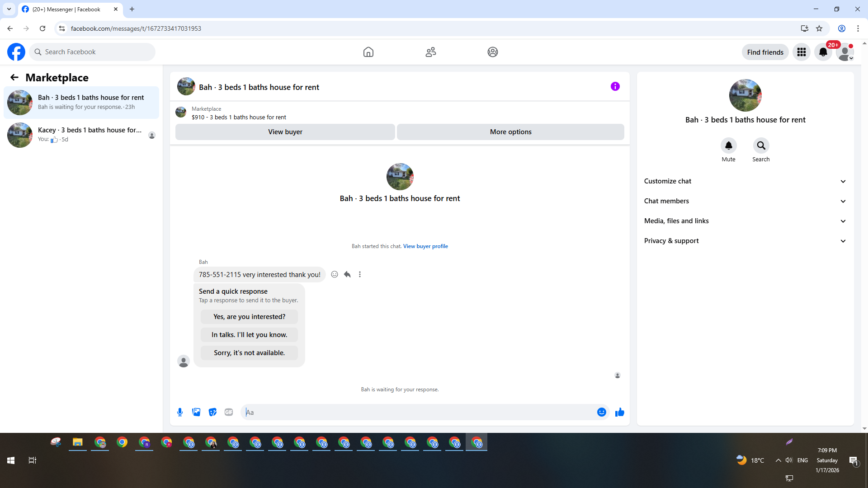Open the View buyer profile link
The image size is (868, 488).
tap(425, 246)
